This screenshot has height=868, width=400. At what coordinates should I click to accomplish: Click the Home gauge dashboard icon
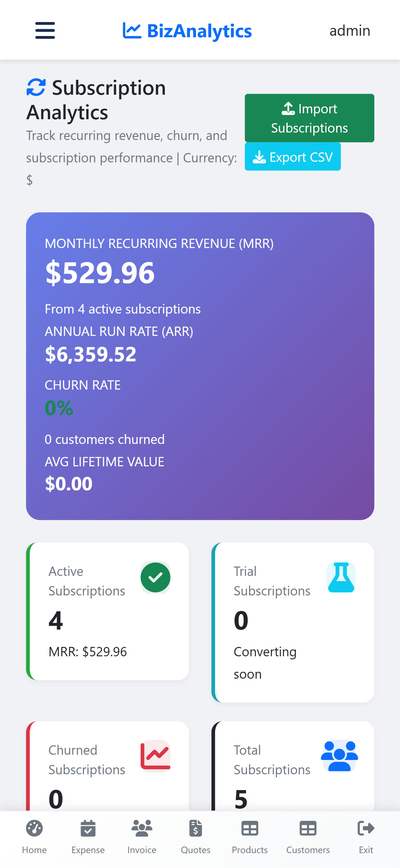tap(34, 828)
